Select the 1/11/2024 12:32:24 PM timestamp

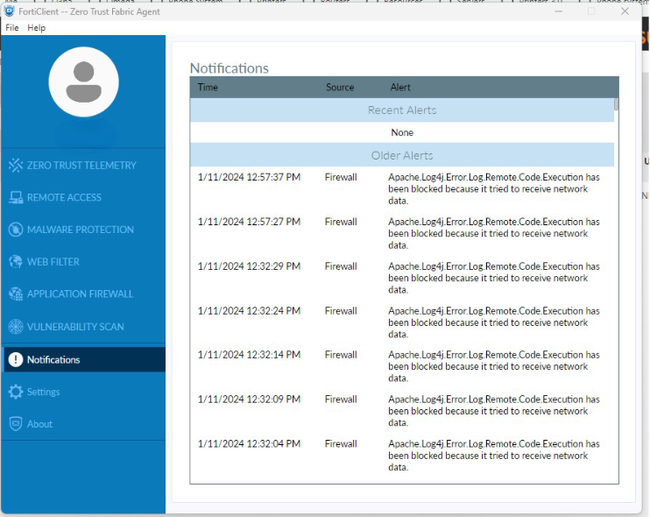pyautogui.click(x=249, y=311)
